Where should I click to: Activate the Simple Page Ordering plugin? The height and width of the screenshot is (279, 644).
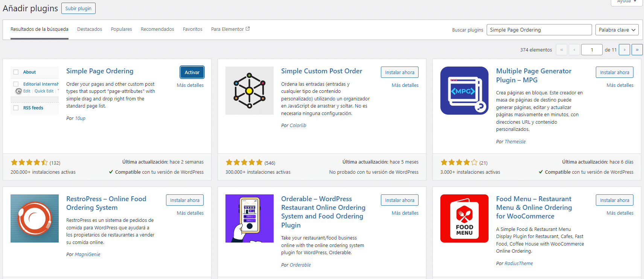[x=192, y=73]
